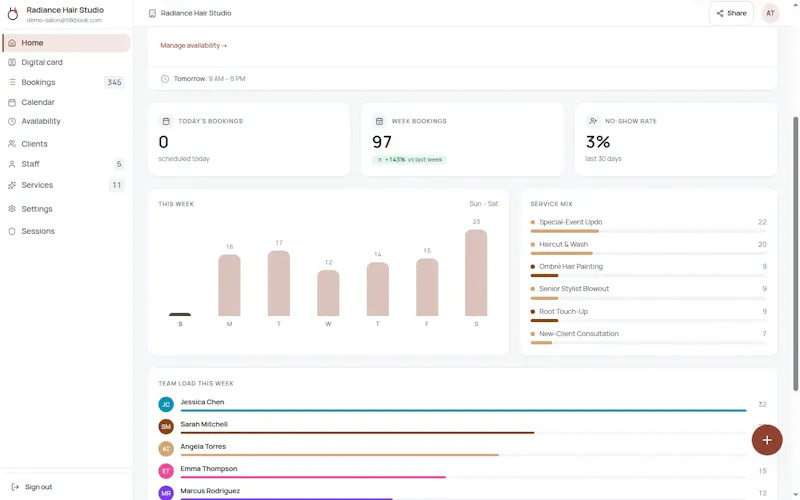
Task: Click the Sun - Sat range label
Action: click(483, 204)
